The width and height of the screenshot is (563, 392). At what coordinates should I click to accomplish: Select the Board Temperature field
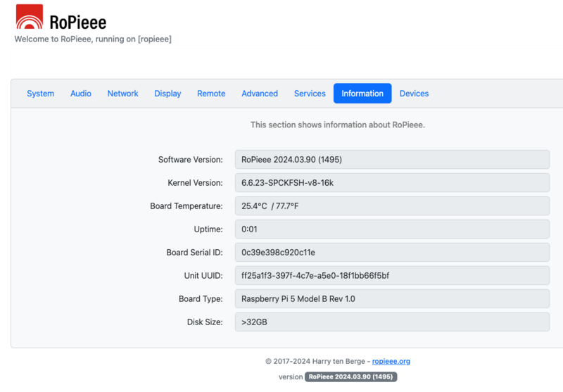click(x=392, y=206)
